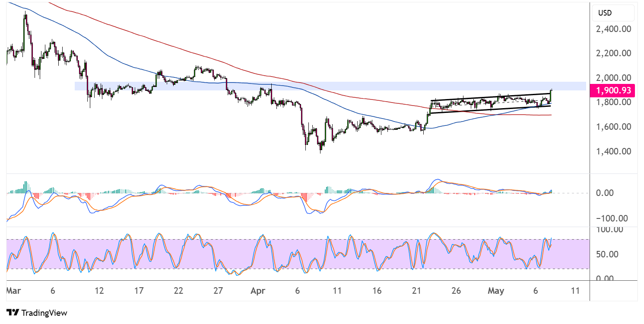Screen dimensions: 644x324
Task: Open the USD currency selector
Action: pyautogui.click(x=612, y=13)
